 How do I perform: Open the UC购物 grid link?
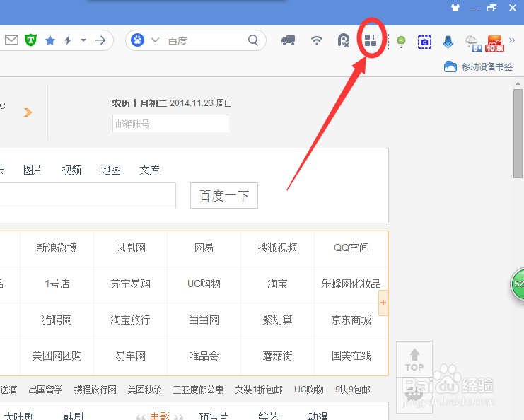coord(204,284)
